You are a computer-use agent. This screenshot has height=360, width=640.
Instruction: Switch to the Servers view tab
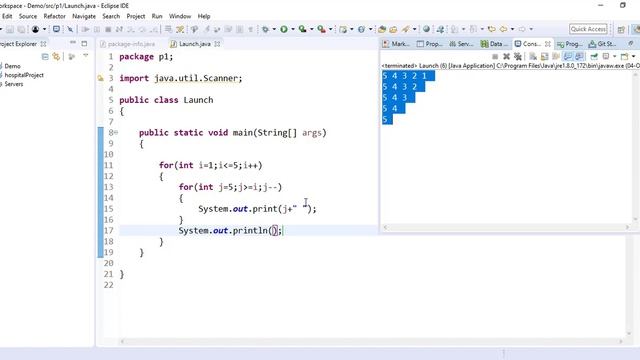tap(461, 44)
